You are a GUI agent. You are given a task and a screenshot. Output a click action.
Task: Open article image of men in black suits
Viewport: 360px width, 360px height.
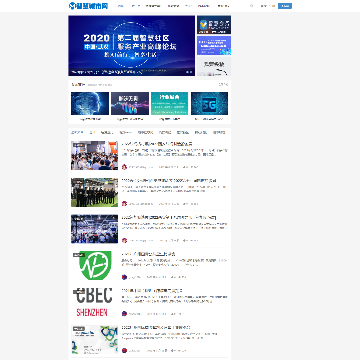click(94, 192)
